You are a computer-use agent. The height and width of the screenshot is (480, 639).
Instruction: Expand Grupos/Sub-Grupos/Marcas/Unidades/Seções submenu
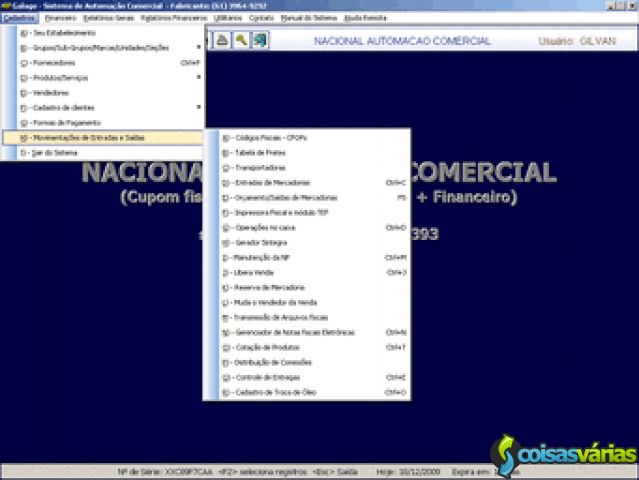coord(103,48)
